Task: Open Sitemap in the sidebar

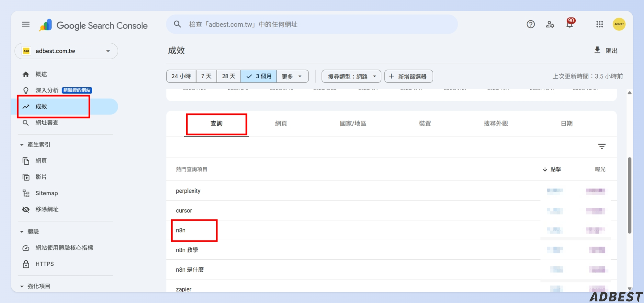Action: click(46, 193)
